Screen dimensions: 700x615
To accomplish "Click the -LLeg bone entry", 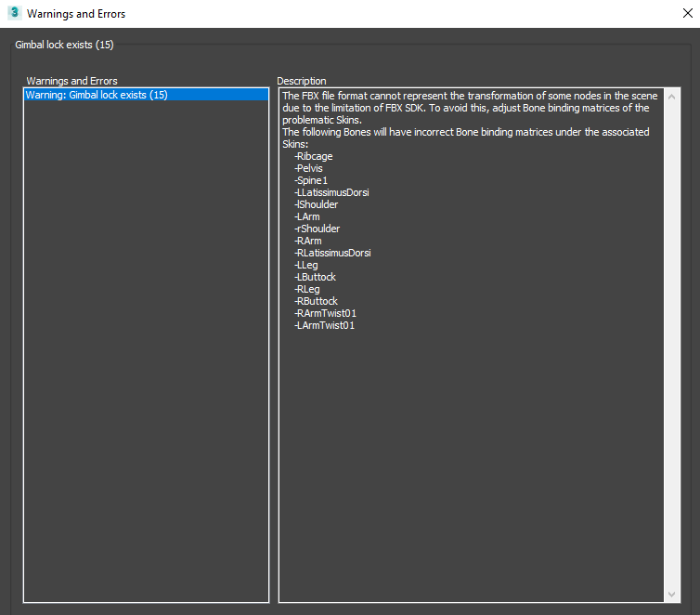I will (x=306, y=265).
